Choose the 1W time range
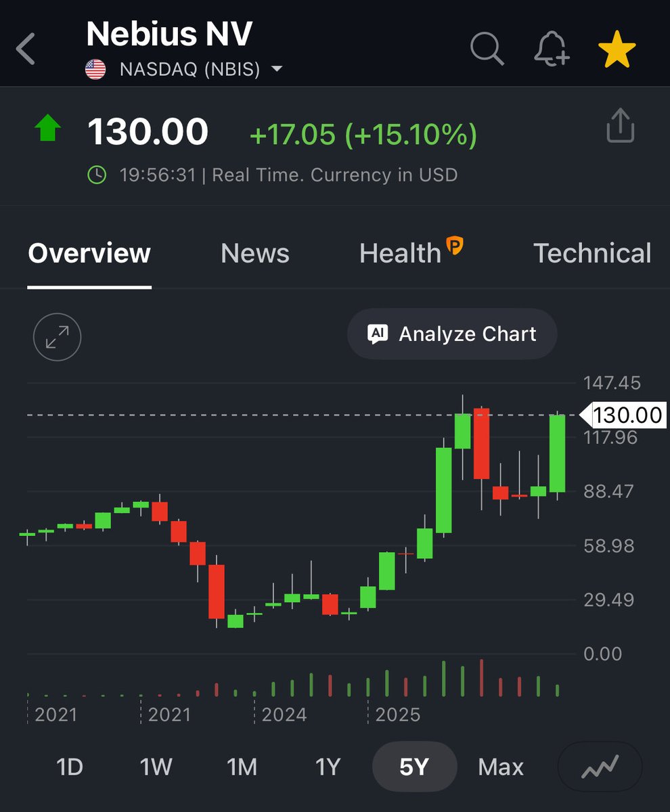Viewport: 670px width, 812px height. point(156,767)
